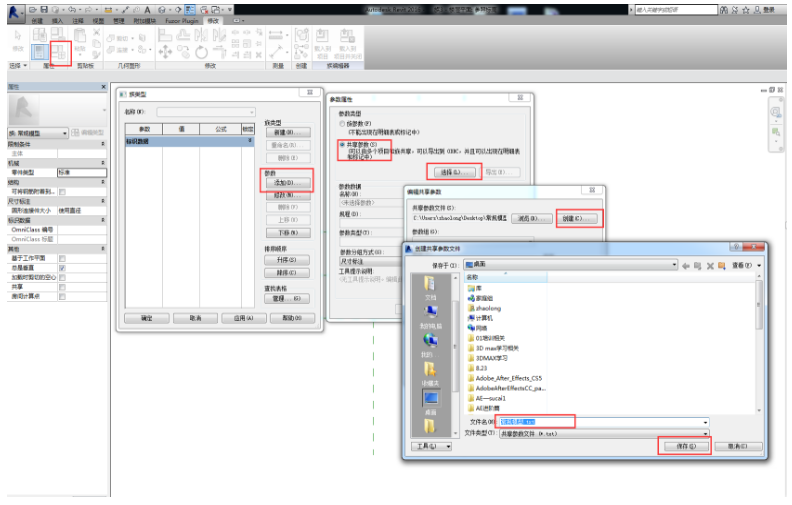792x505 pixels.
Task: Toggle the 房间计算点 checkbox
Action: [x=62, y=296]
